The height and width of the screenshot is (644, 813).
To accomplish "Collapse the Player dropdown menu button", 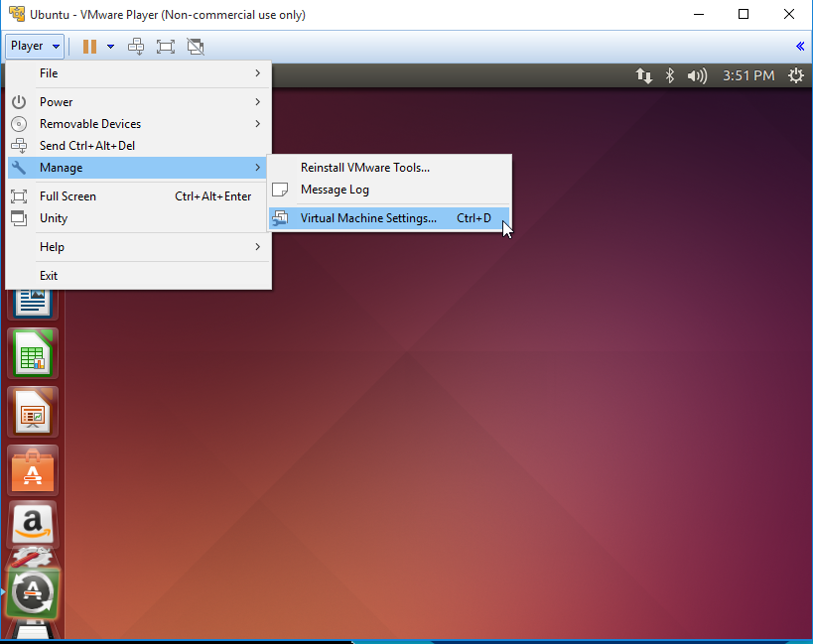I will coord(35,46).
